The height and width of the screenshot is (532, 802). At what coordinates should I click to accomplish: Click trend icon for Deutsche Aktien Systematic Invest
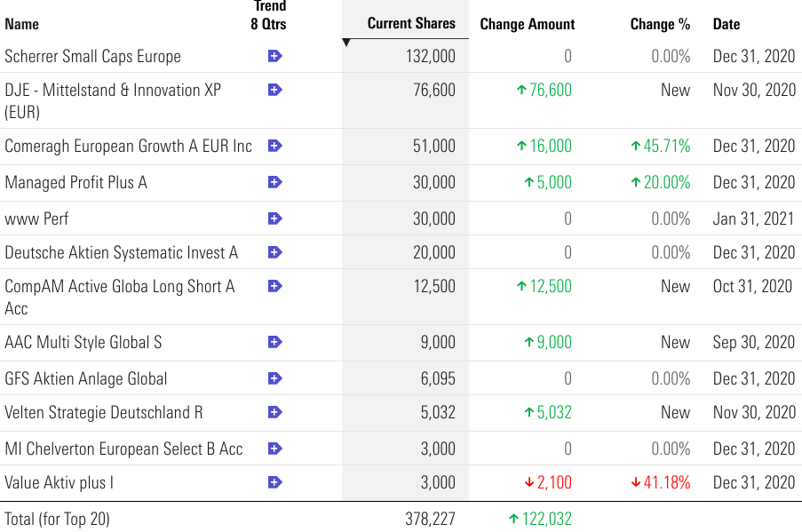pos(274,252)
